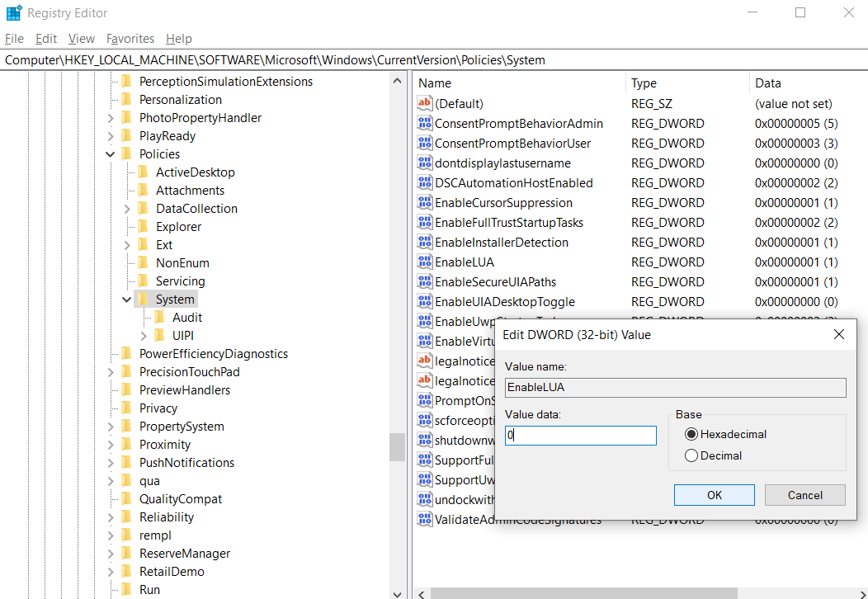Select the Hexadecimal base option
The image size is (868, 599).
(x=691, y=434)
